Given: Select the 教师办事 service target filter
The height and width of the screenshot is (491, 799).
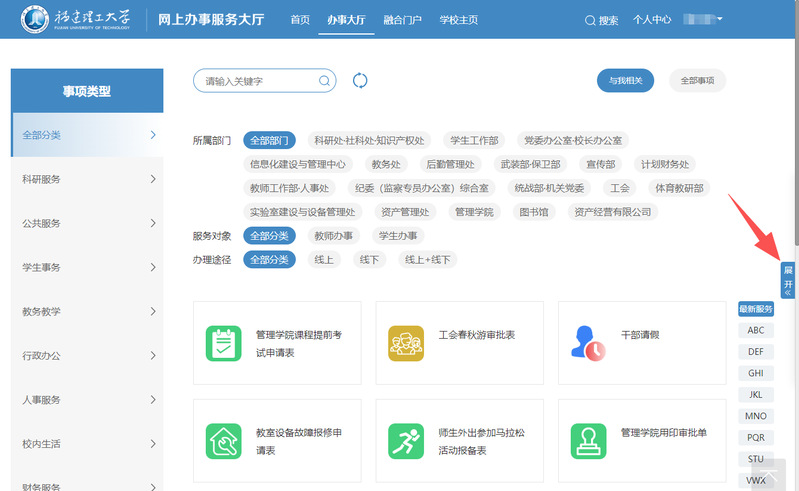Looking at the screenshot, I should point(334,236).
